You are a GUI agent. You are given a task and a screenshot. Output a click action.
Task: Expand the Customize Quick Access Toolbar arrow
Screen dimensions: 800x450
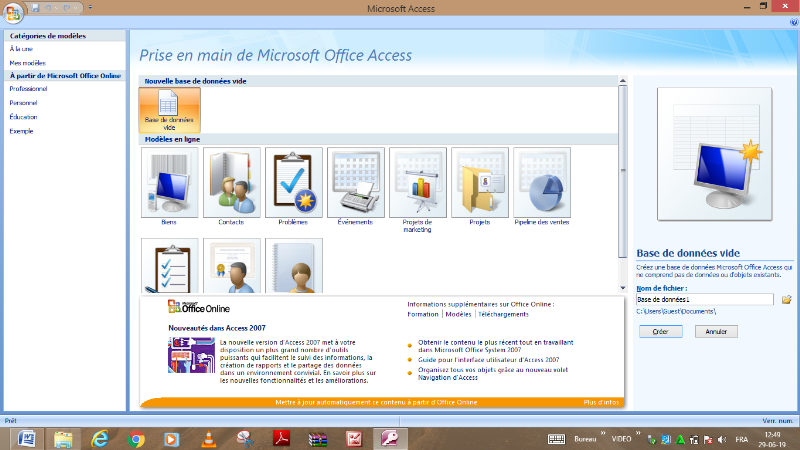point(90,8)
